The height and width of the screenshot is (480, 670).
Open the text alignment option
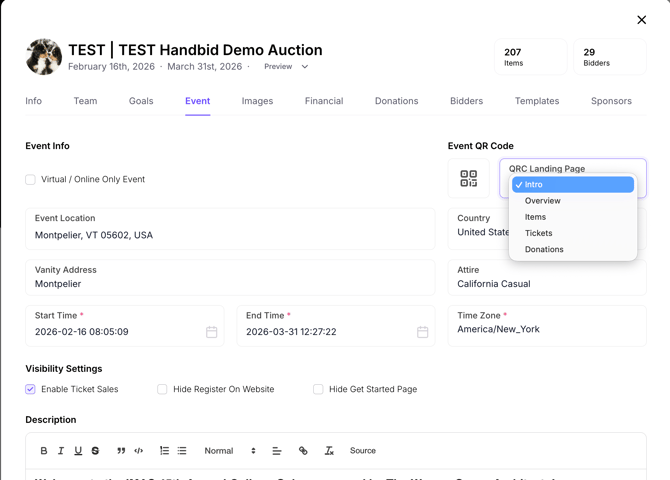(277, 451)
